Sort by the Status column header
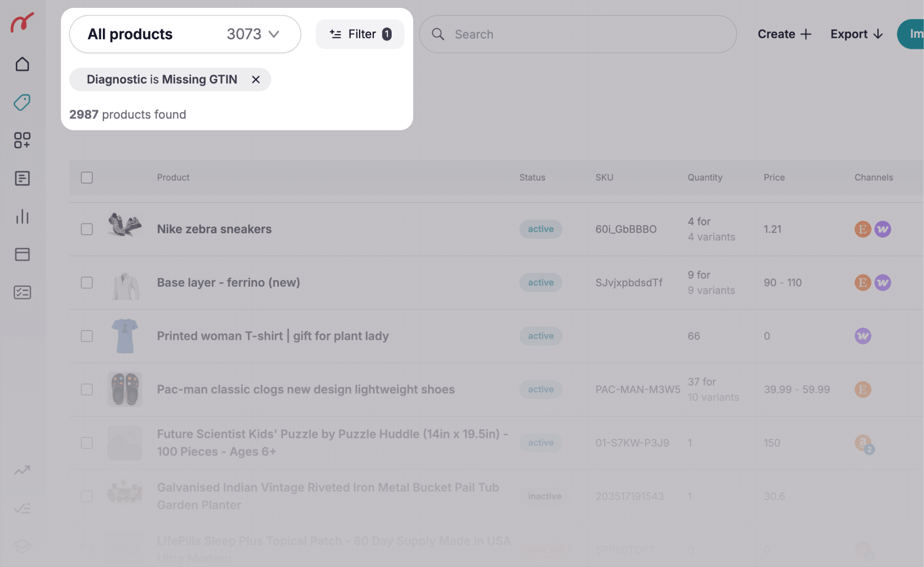 click(532, 177)
